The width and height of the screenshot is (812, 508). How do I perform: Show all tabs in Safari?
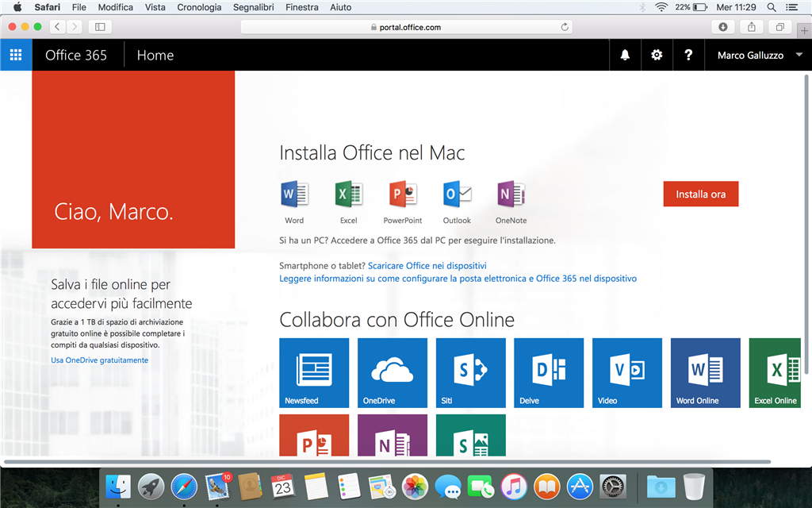coord(780,27)
